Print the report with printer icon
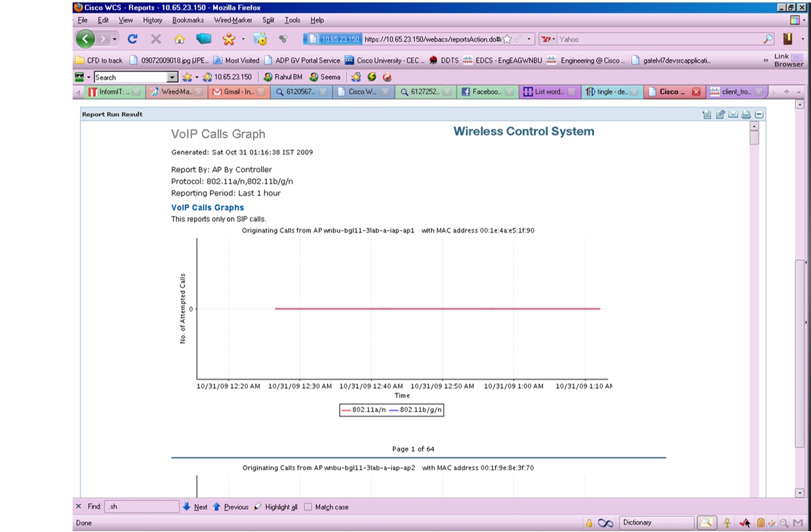Screen dimensions: 811x532 (x=746, y=115)
